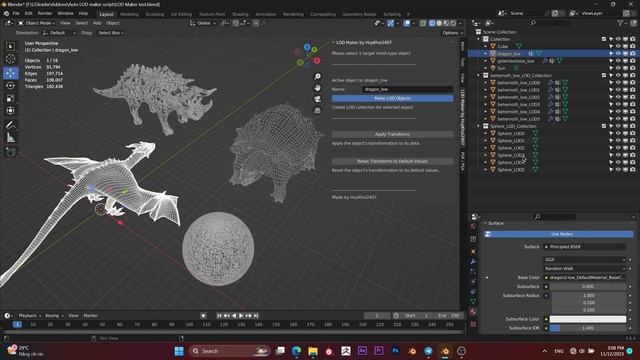Open Photoshop from the taskbar
Screen dimensions: 640x360
(395, 351)
